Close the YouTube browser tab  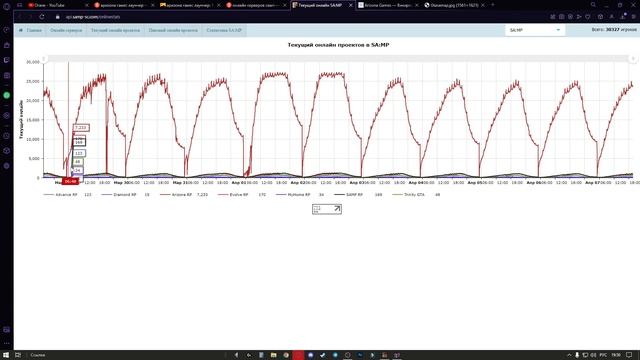[87, 5]
